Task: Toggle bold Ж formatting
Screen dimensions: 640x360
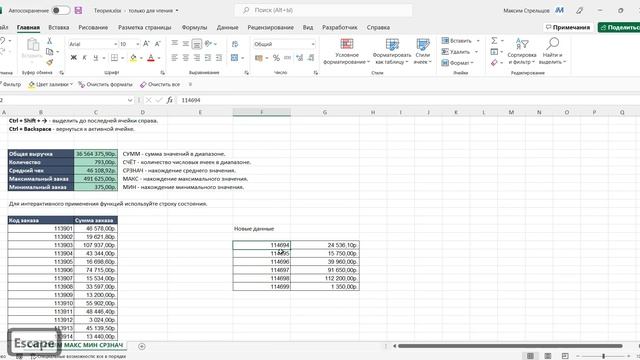Action: coord(73,58)
